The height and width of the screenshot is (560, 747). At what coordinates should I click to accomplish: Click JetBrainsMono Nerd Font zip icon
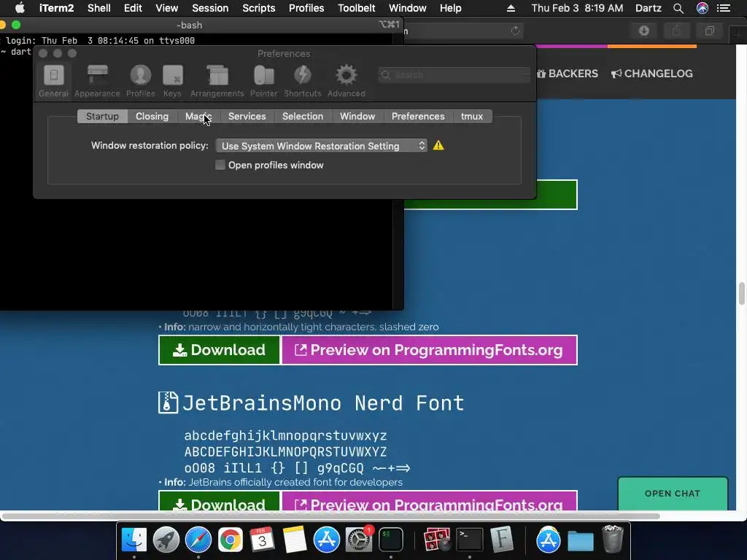point(168,402)
